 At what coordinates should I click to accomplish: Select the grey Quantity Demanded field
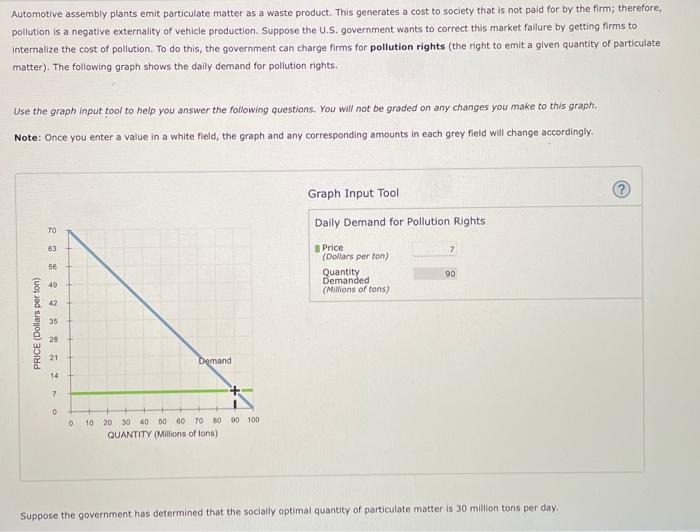pos(435,274)
